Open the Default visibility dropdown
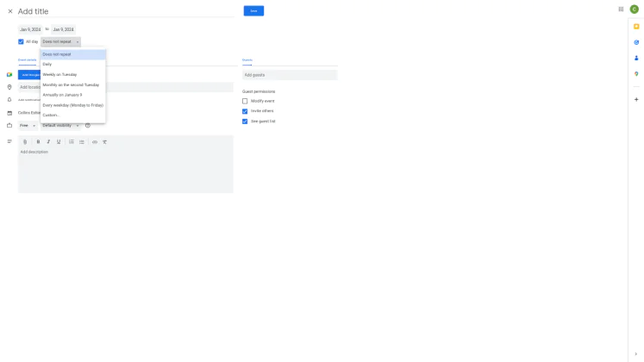The width and height of the screenshot is (644, 362). pos(61,126)
